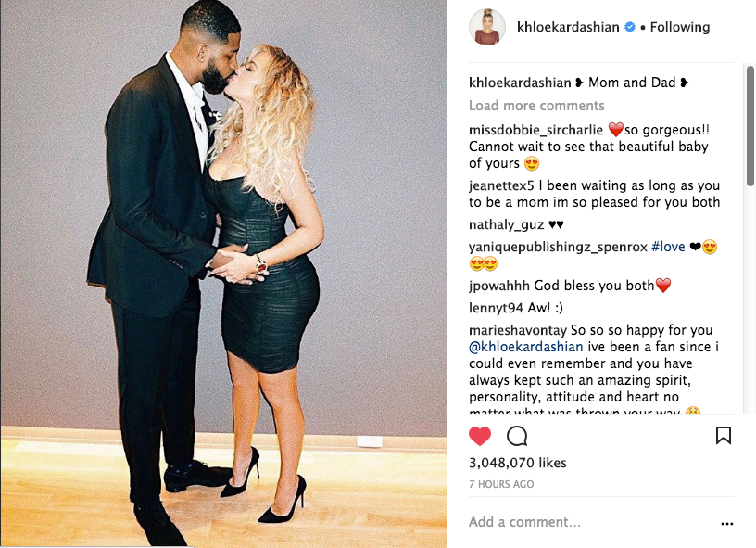
Task: Unlike the post with the red heart icon
Action: click(480, 436)
